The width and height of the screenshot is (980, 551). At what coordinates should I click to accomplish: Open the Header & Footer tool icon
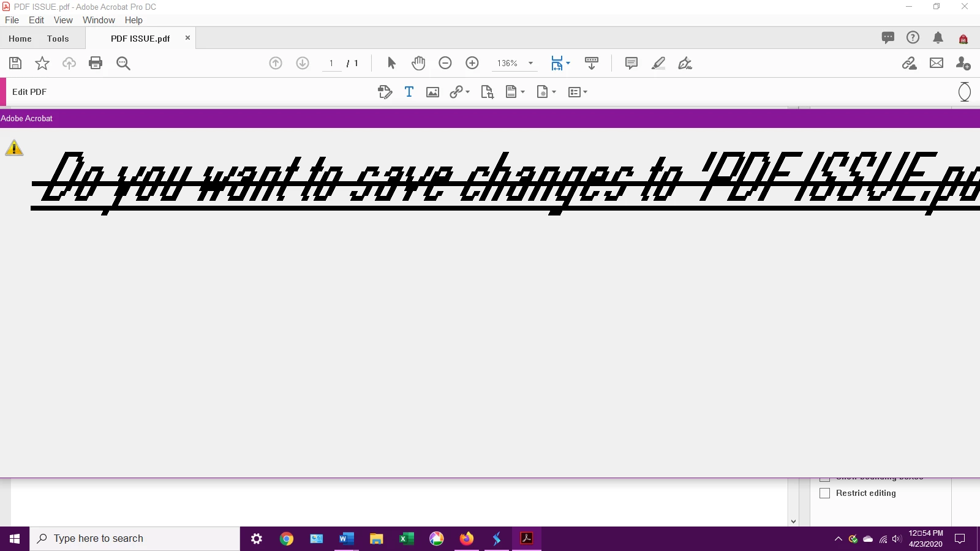pos(511,92)
